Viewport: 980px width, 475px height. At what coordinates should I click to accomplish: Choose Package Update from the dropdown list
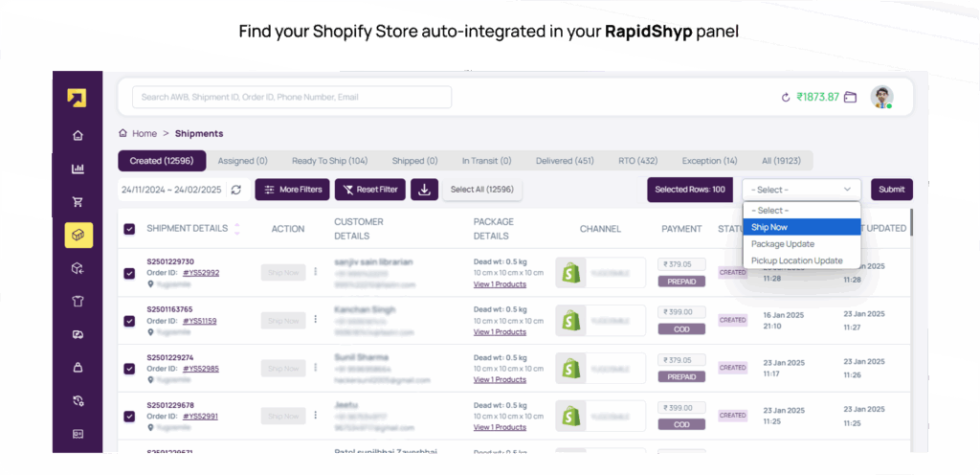[x=801, y=244]
